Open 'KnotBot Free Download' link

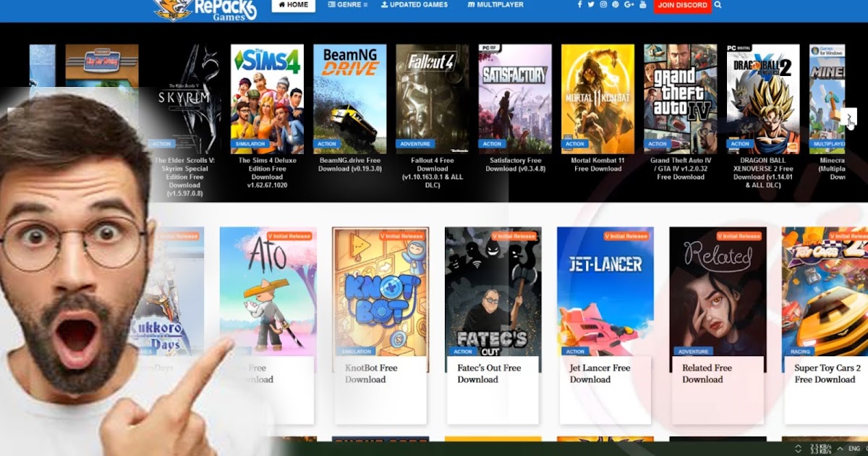[371, 373]
